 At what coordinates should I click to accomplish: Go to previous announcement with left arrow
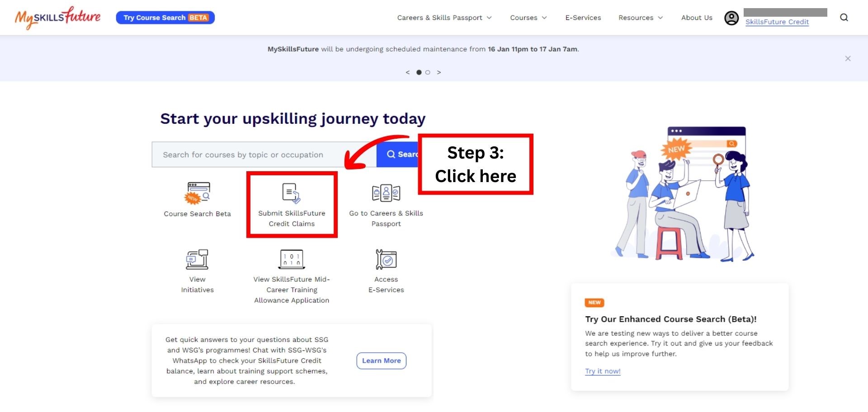point(408,72)
